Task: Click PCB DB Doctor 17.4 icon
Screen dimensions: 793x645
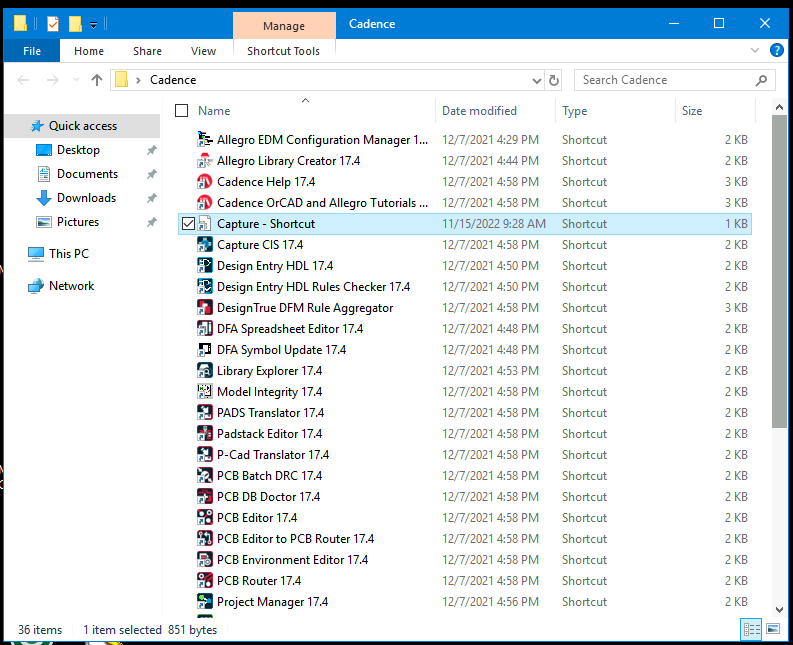Action: click(x=204, y=497)
